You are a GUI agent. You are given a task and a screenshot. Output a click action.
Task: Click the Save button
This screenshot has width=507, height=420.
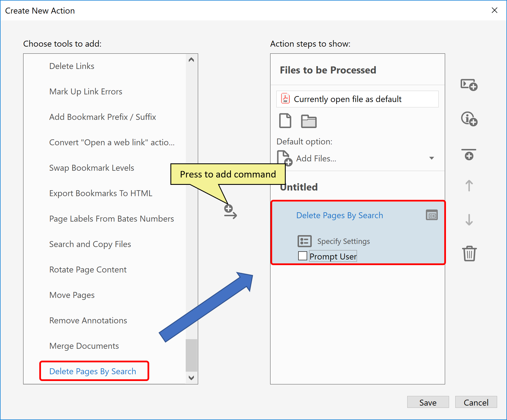pyautogui.click(x=428, y=402)
